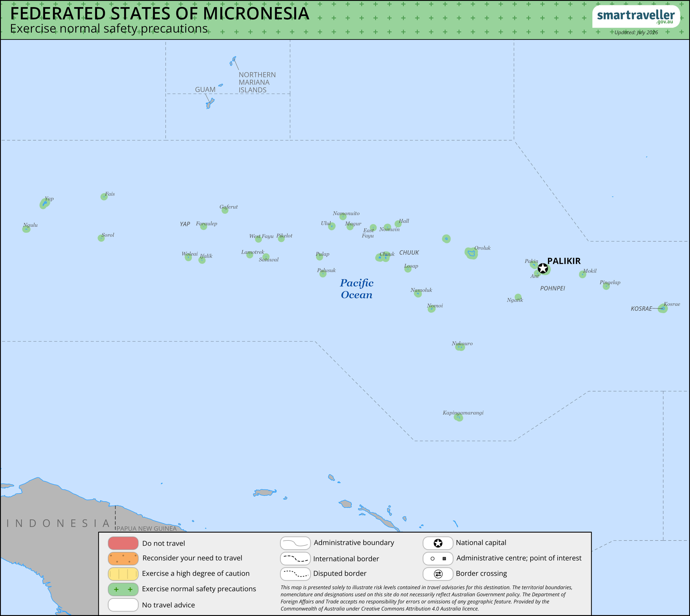Click the KOSRAE state label
The image size is (690, 616).
click(641, 309)
